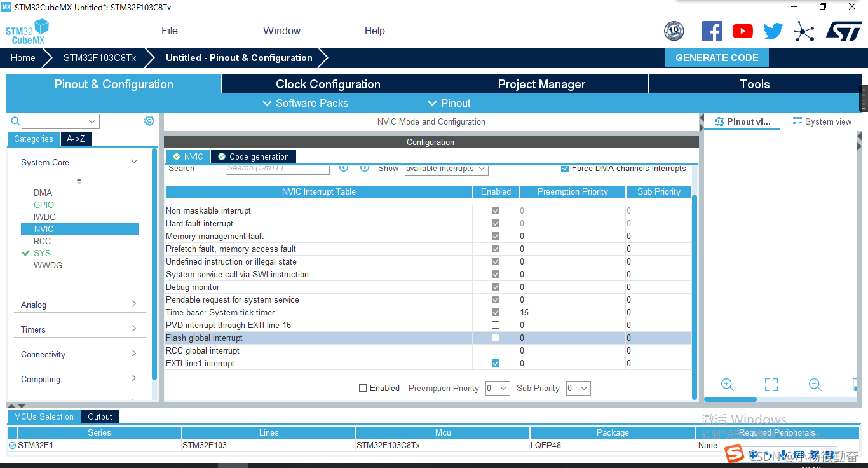This screenshot has width=868, height=468.
Task: Enable Flash global interrupt checkbox
Action: [x=496, y=338]
